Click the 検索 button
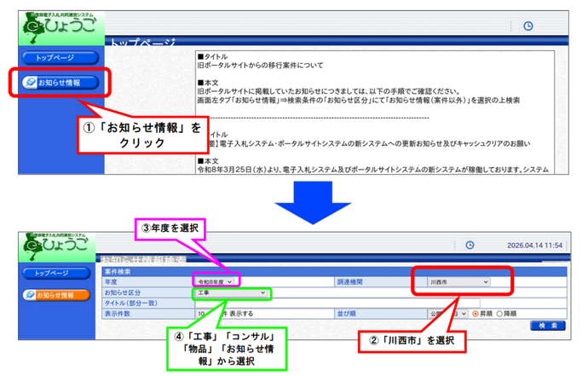588x376 pixels. [x=548, y=326]
